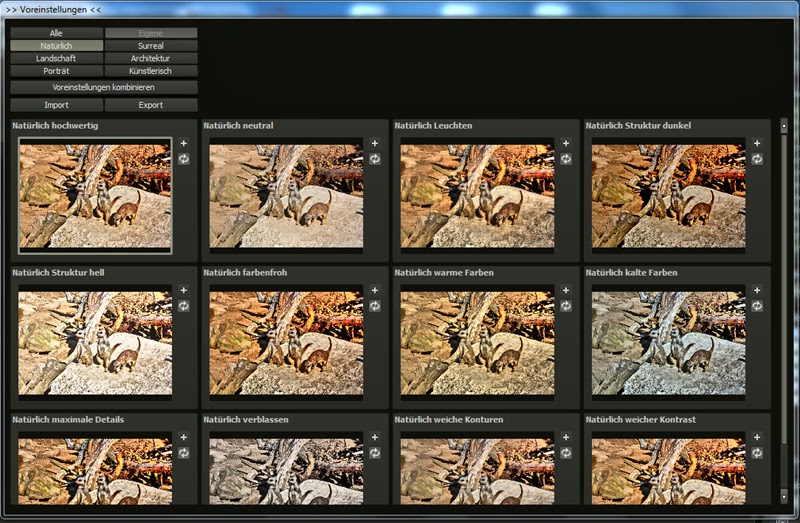Click the refresh icon for Natürlich hochwertig
Viewport: 800px width, 523px height.
tap(184, 159)
